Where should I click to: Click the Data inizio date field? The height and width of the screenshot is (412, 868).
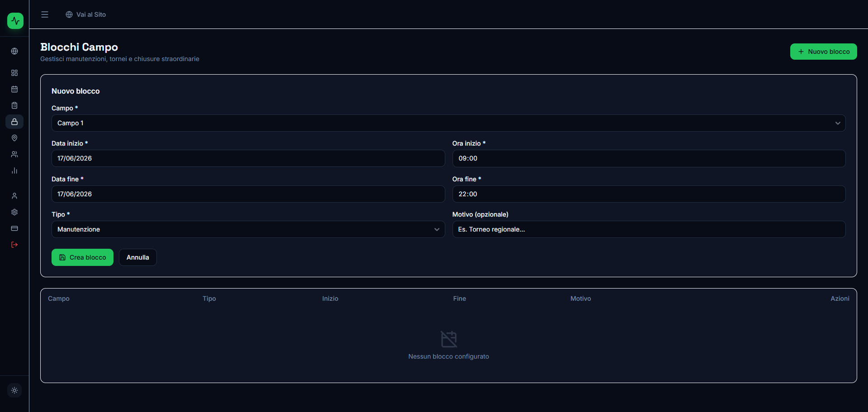(x=248, y=158)
